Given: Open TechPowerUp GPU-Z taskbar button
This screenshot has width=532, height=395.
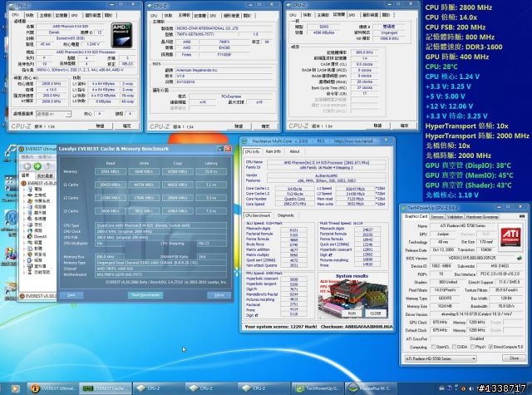Looking at the screenshot, I should pos(318,388).
